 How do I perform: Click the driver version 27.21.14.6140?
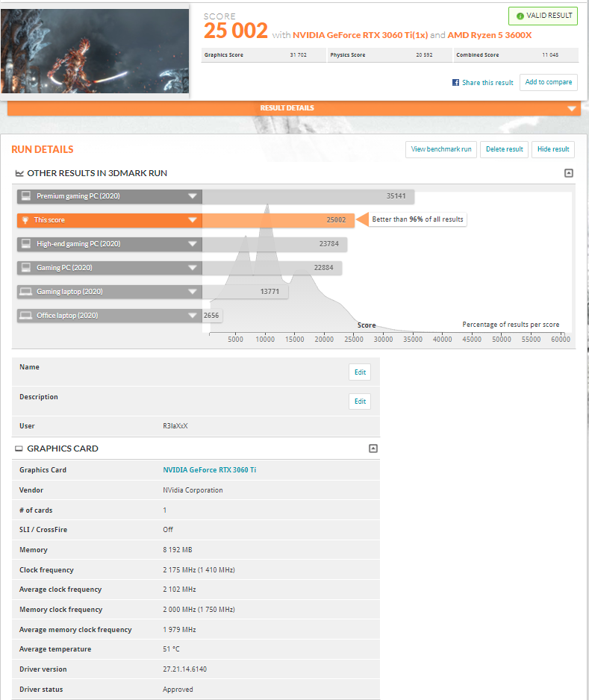pyautogui.click(x=184, y=669)
